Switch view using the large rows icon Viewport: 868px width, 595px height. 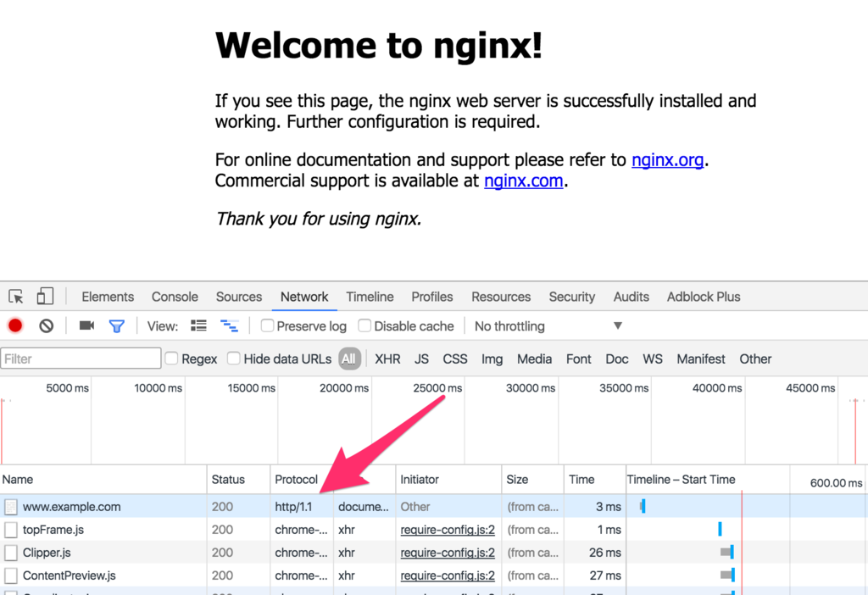pos(198,325)
